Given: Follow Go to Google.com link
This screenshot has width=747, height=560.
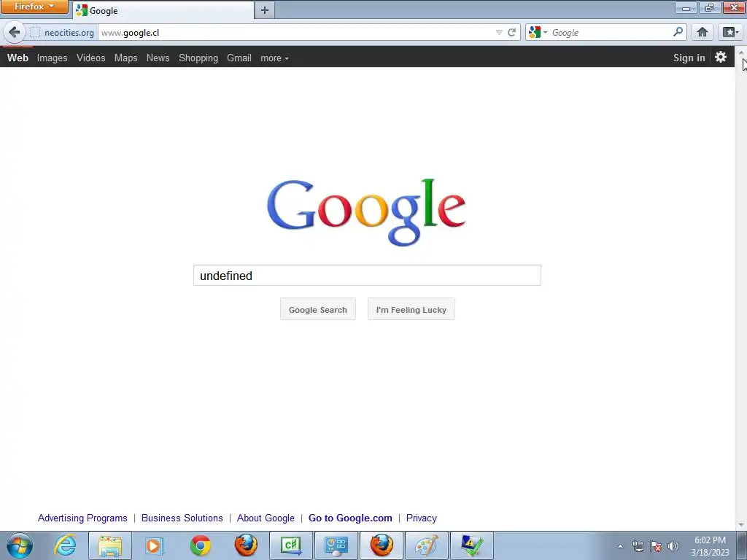Looking at the screenshot, I should click(x=350, y=518).
